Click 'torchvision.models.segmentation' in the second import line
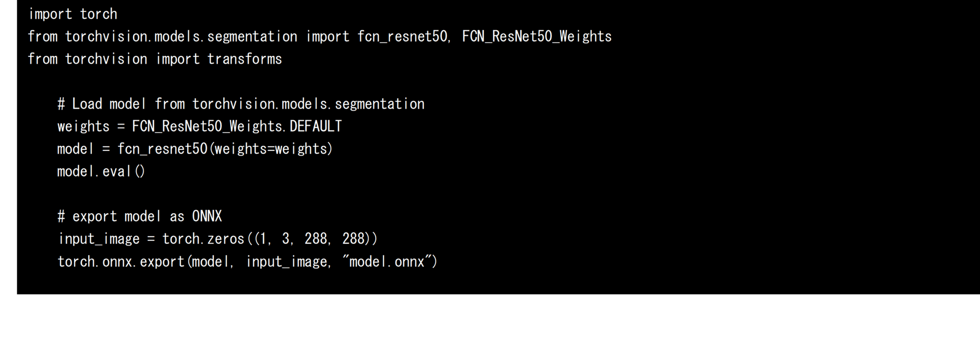The height and width of the screenshot is (346, 980). point(181,37)
